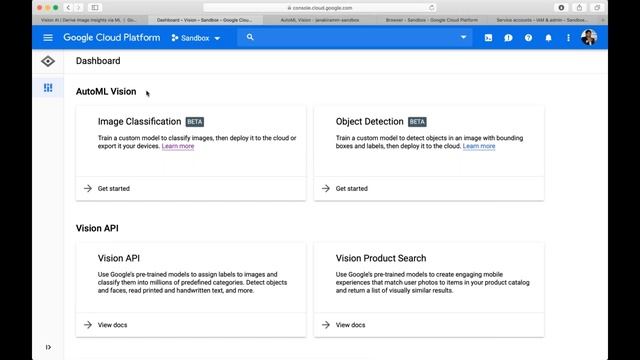Screen dimensions: 640x360
Task: Open the send feedback icon
Action: point(508,38)
